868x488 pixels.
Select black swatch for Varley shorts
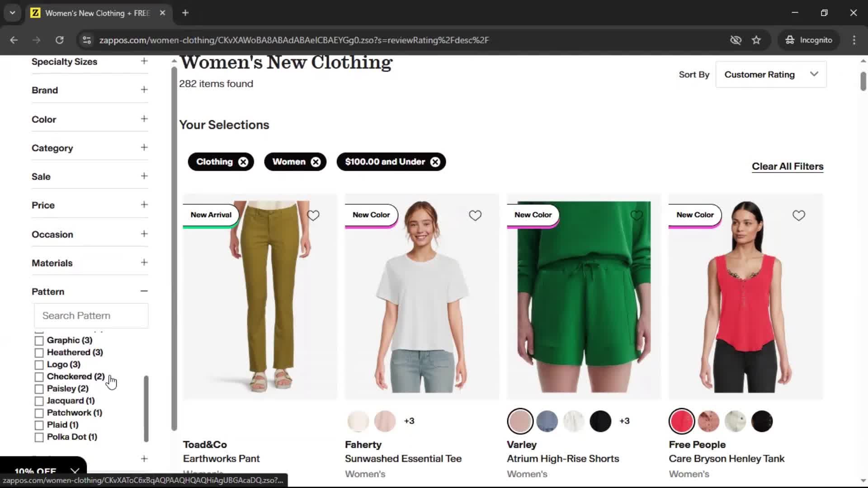point(600,421)
